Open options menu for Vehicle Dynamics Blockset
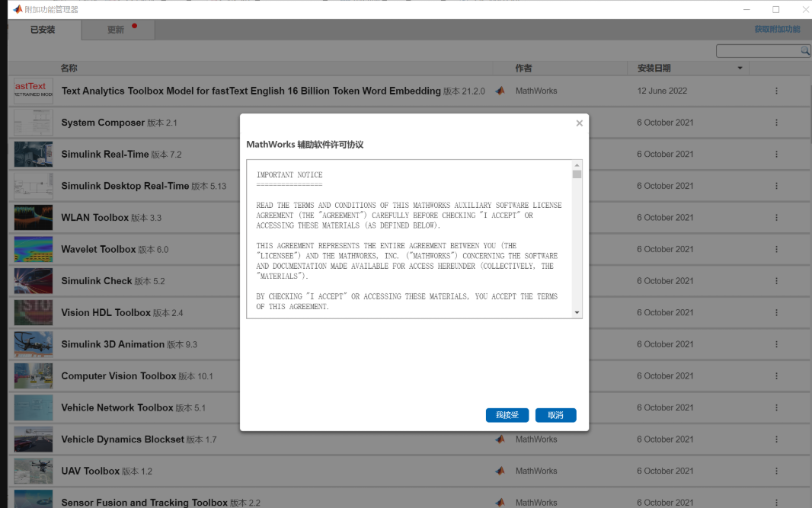812x508 pixels. [776, 439]
